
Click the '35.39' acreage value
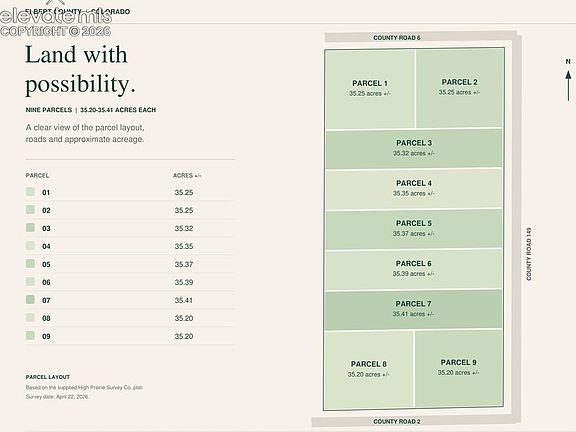click(184, 282)
